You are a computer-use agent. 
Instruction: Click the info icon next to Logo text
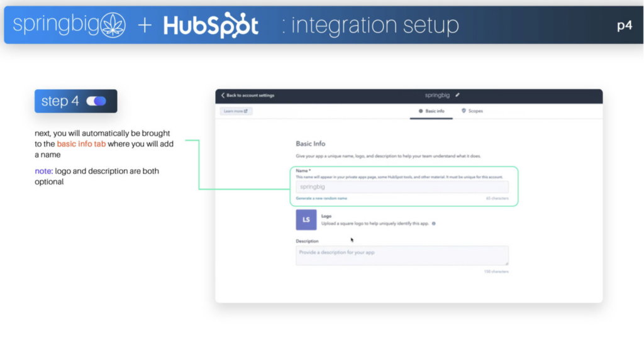(x=434, y=224)
